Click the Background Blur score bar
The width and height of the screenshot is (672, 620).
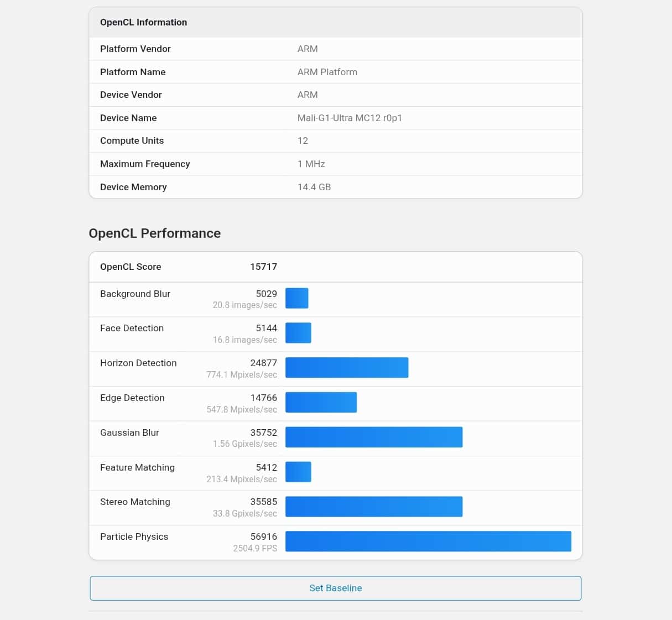point(297,298)
